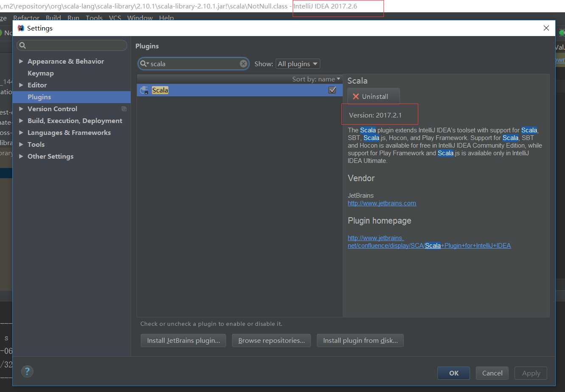Click the IntelliJ icon in Settings title bar
This screenshot has width=565, height=392.
pos(21,28)
